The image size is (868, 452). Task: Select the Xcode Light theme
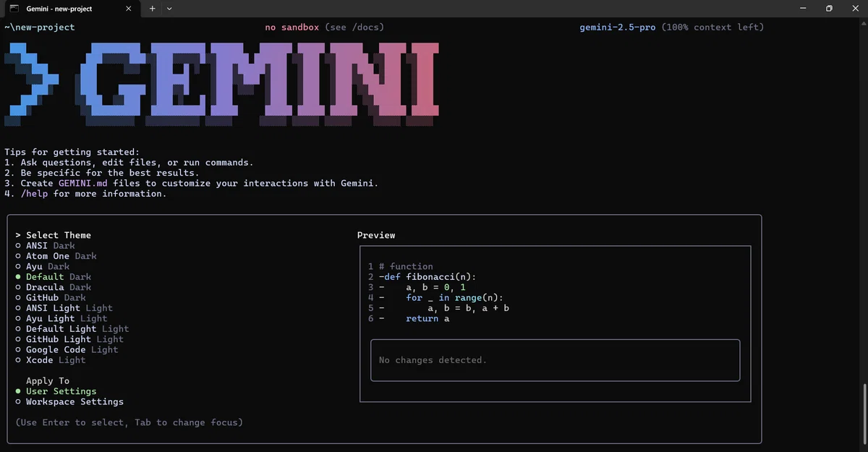click(50, 360)
